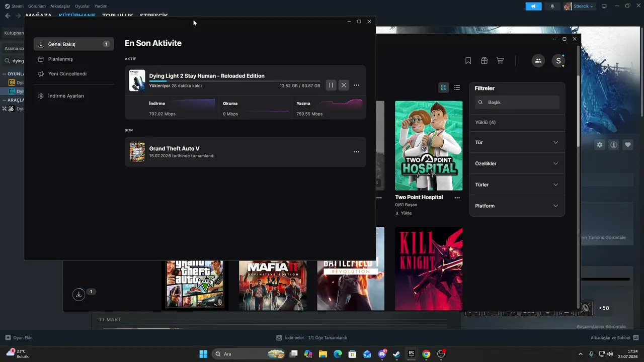Expand the Tür filter section
644x362 pixels.
point(517,142)
